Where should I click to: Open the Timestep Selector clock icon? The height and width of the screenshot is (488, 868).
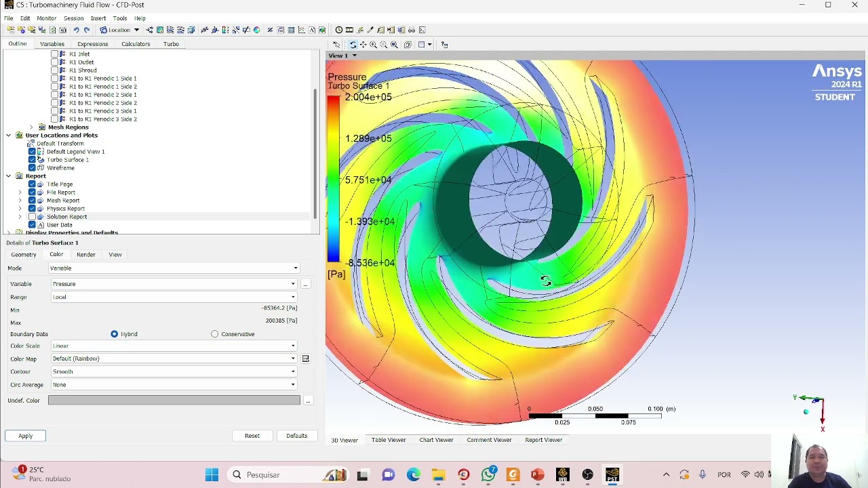coord(339,30)
